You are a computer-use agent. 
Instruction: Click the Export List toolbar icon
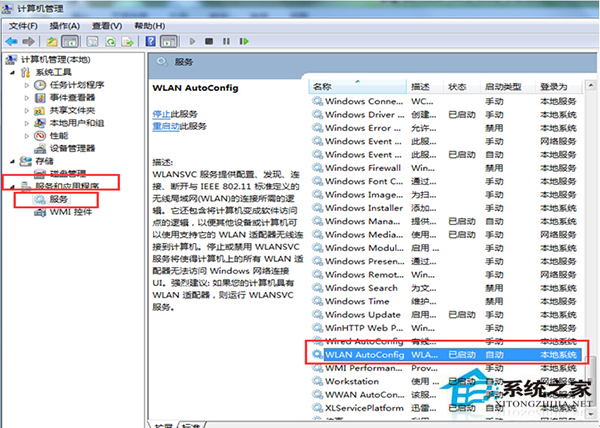(x=127, y=41)
